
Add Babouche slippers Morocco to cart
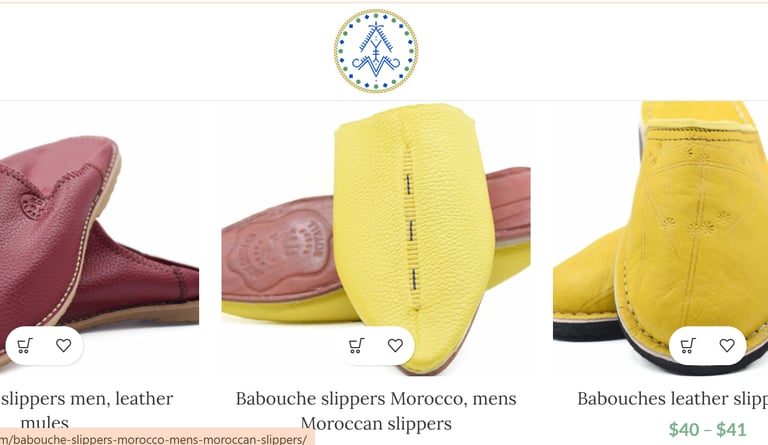(356, 346)
